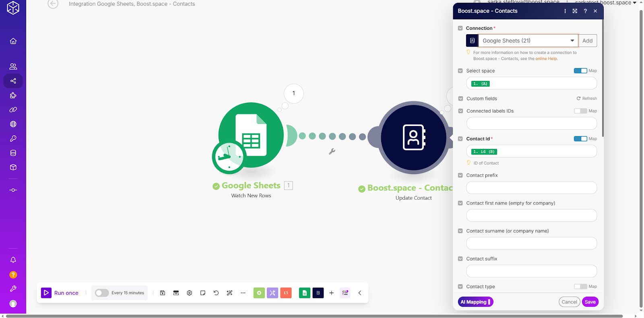Click the auto-align magic wand icon
This screenshot has height=318, width=644.
(229, 293)
